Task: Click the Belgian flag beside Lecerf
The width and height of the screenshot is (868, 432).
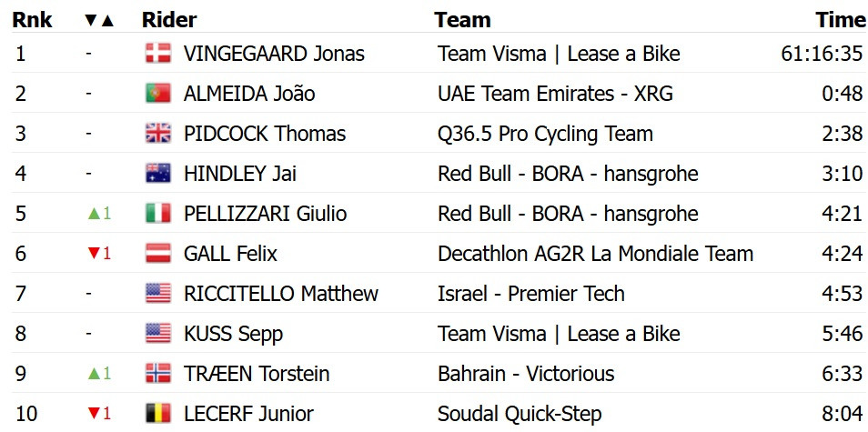Action: coord(157,414)
